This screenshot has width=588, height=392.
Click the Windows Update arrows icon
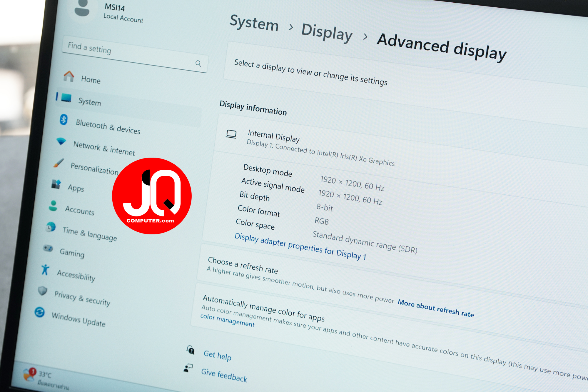coord(39,312)
